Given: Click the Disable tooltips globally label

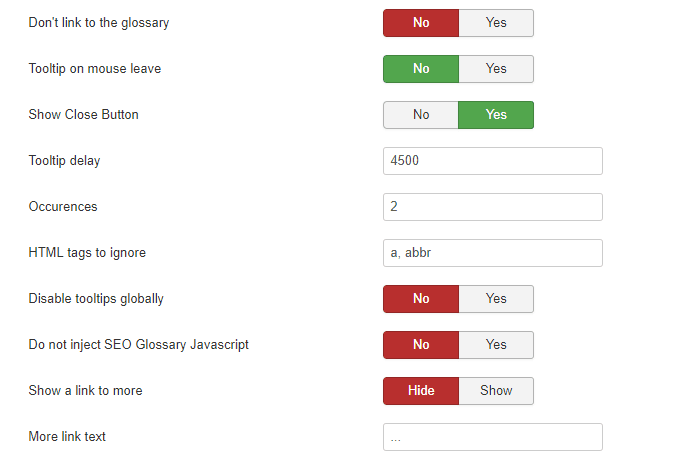Looking at the screenshot, I should click(96, 299).
